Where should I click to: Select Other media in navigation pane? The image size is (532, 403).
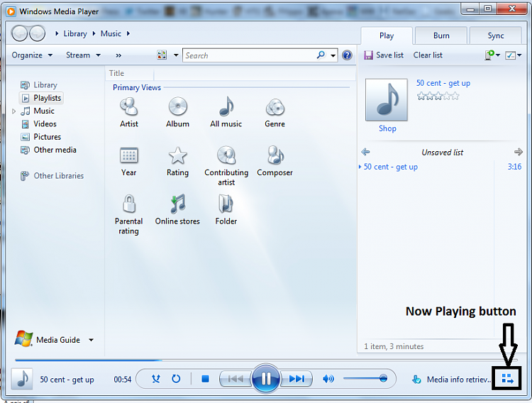coord(48,150)
